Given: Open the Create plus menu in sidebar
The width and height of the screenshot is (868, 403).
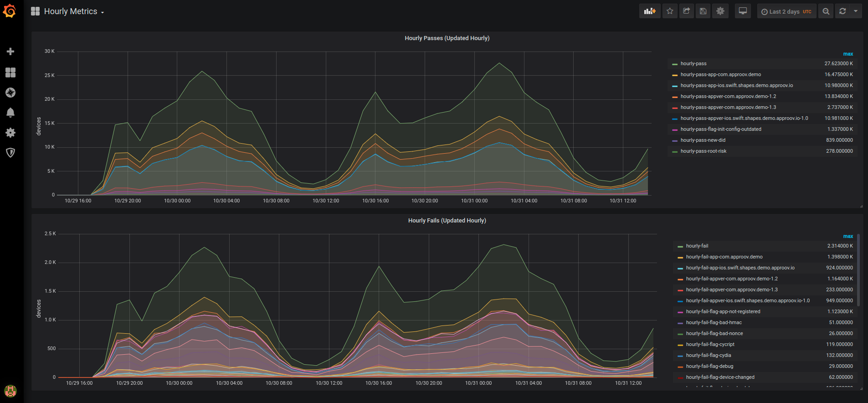Looking at the screenshot, I should [10, 52].
